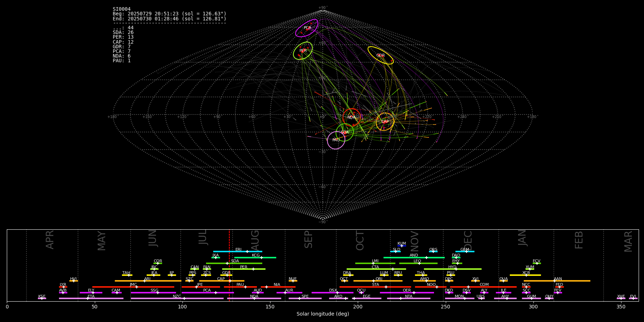
Task: Click the End: 20250730 01:28:46 line
Action: click(170, 19)
